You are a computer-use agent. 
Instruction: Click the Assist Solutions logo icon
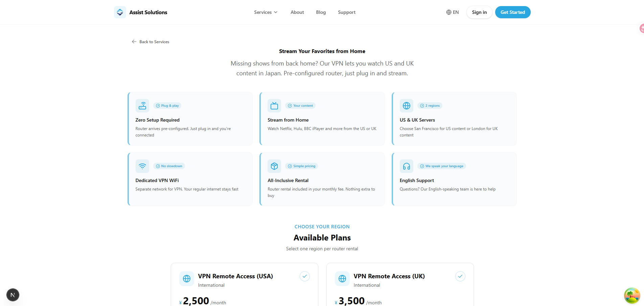point(120,12)
